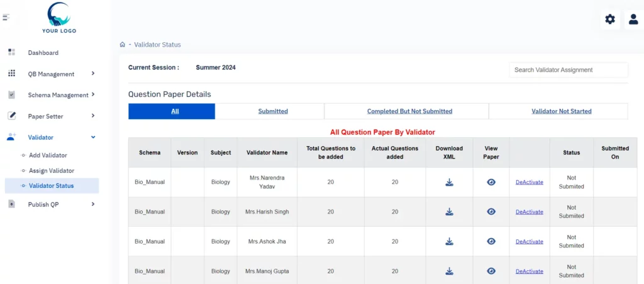Click the QB Management grid icon
Screen dimensions: 644x284
[11, 74]
